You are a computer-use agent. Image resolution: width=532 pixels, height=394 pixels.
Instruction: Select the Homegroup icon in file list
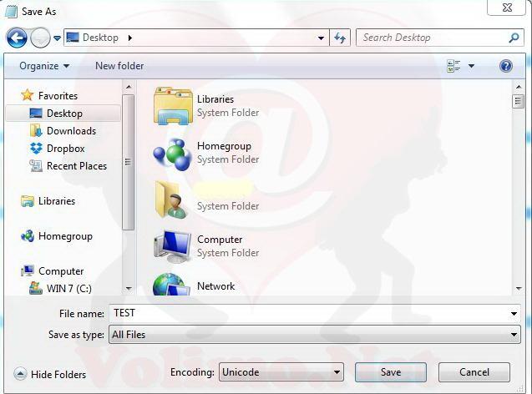coord(173,153)
